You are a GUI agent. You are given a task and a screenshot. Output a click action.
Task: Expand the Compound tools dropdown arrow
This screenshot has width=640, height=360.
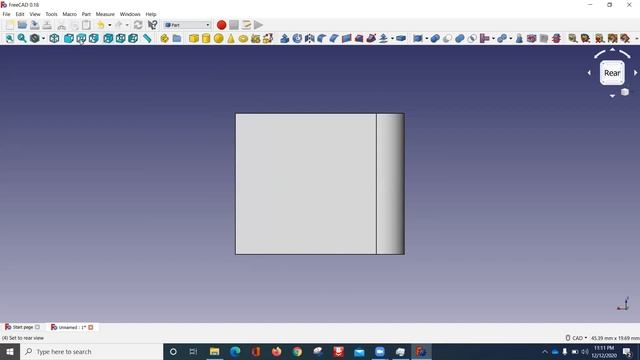coord(427,39)
